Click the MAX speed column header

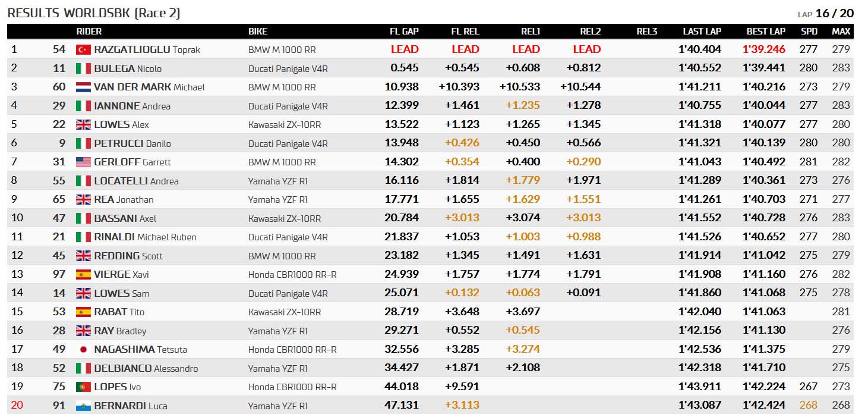841,32
